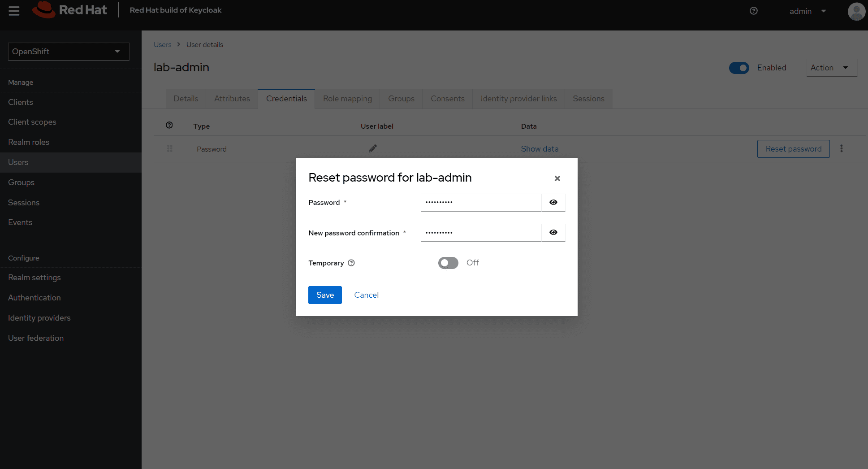Switch to the Role mapping tab
Screen dimensions: 868x469
tap(347, 99)
